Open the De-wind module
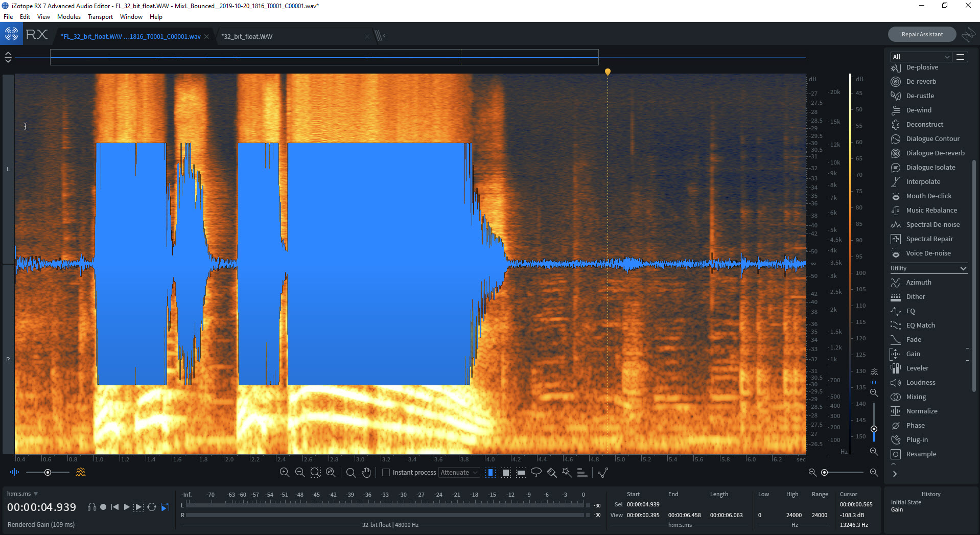This screenshot has height=535, width=980. [x=928, y=110]
